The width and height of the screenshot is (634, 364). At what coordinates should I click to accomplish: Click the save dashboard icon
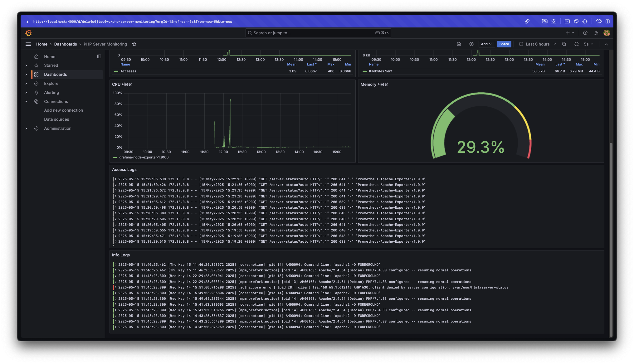[x=459, y=44]
